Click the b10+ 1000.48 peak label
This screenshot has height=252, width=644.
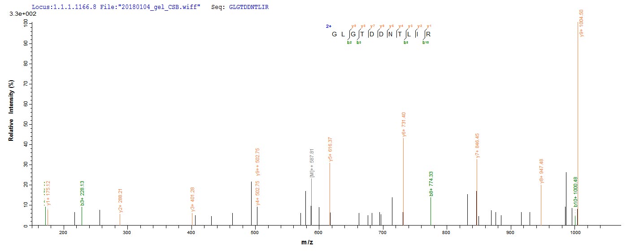point(575,192)
